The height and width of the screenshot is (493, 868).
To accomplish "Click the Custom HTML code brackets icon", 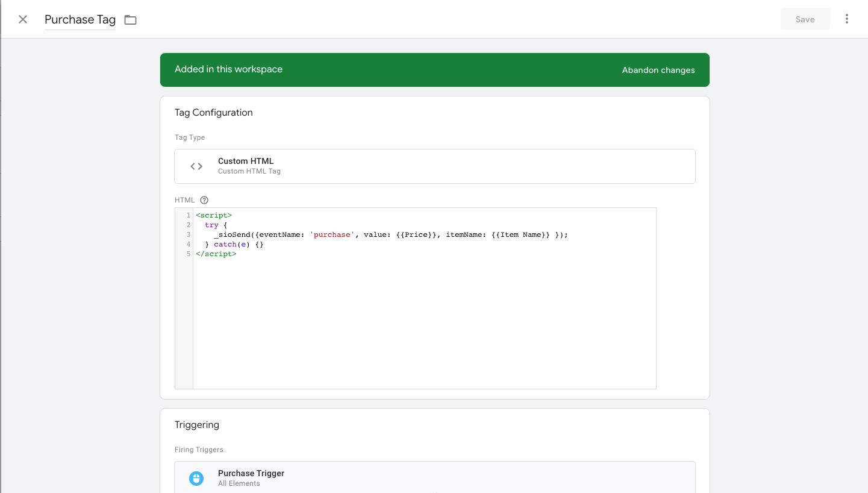I will tap(196, 166).
